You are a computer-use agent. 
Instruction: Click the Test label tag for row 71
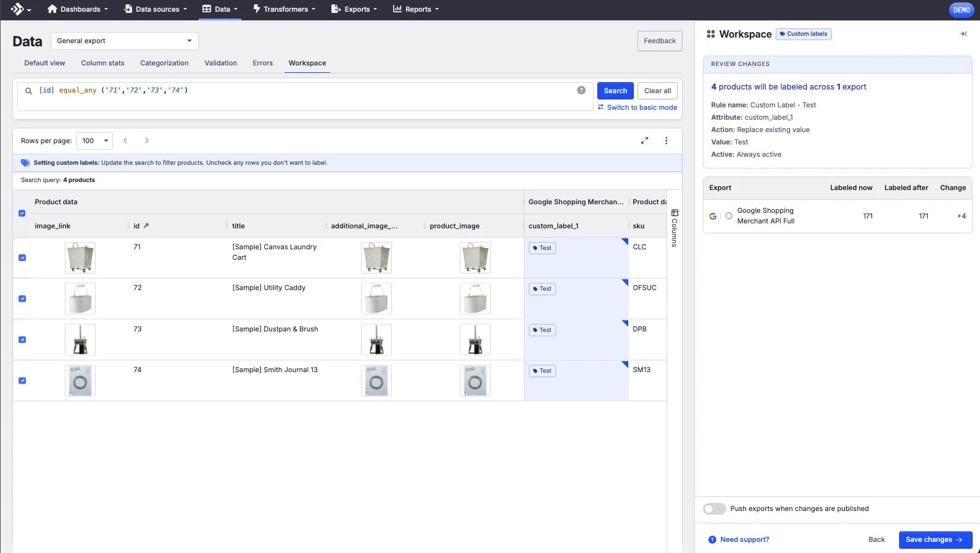pos(542,248)
